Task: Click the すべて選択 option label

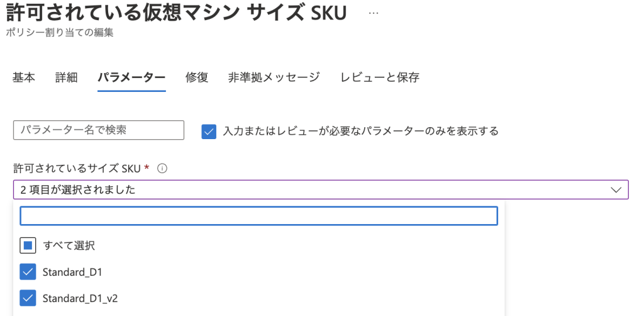Action: [69, 245]
